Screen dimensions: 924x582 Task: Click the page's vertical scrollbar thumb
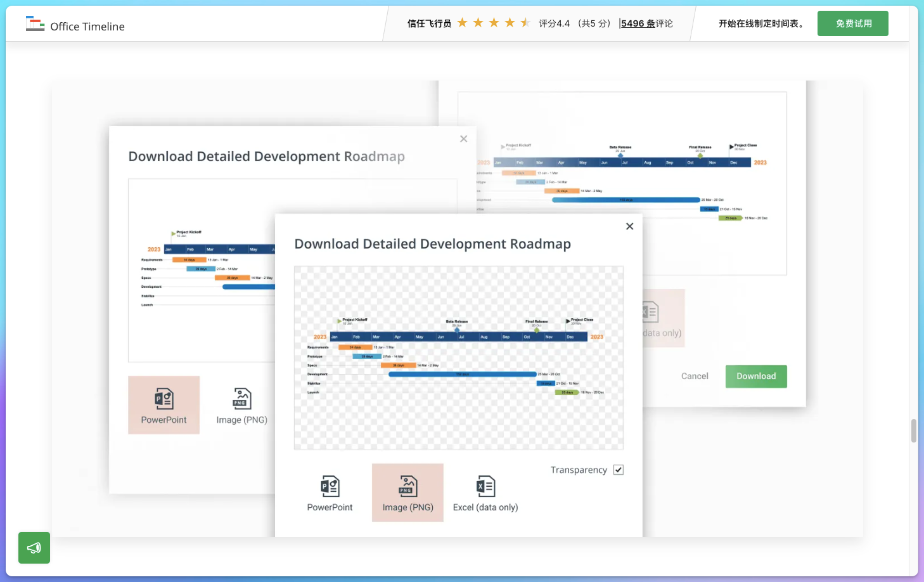pyautogui.click(x=913, y=431)
